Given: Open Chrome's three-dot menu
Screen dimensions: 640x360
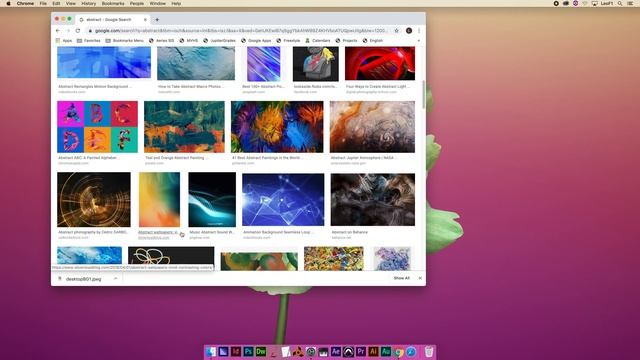Looking at the screenshot, I should 419,31.
